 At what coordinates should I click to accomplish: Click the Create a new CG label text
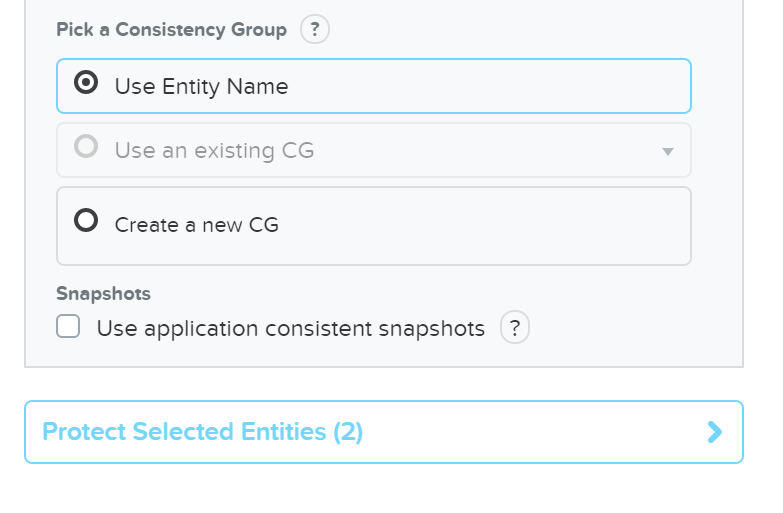click(x=196, y=225)
